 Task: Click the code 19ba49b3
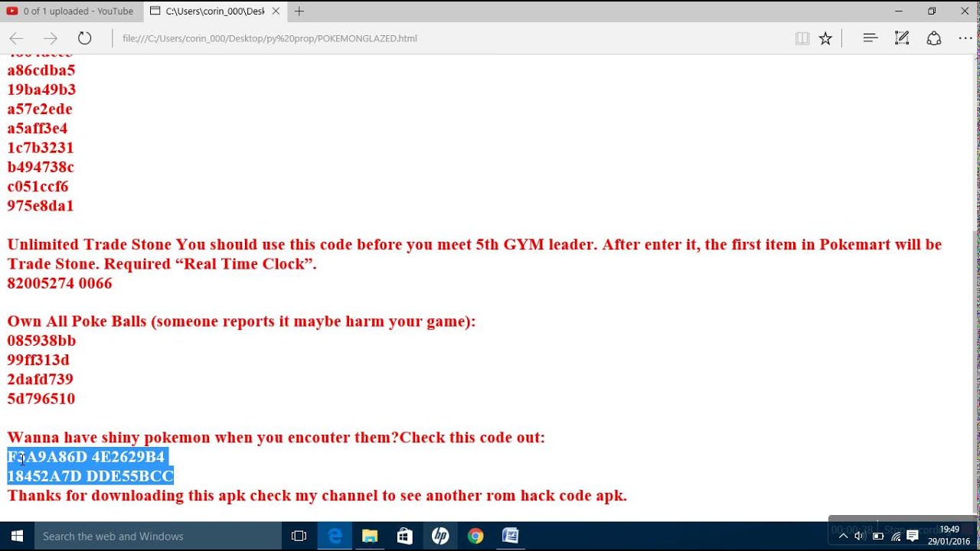pyautogui.click(x=41, y=90)
